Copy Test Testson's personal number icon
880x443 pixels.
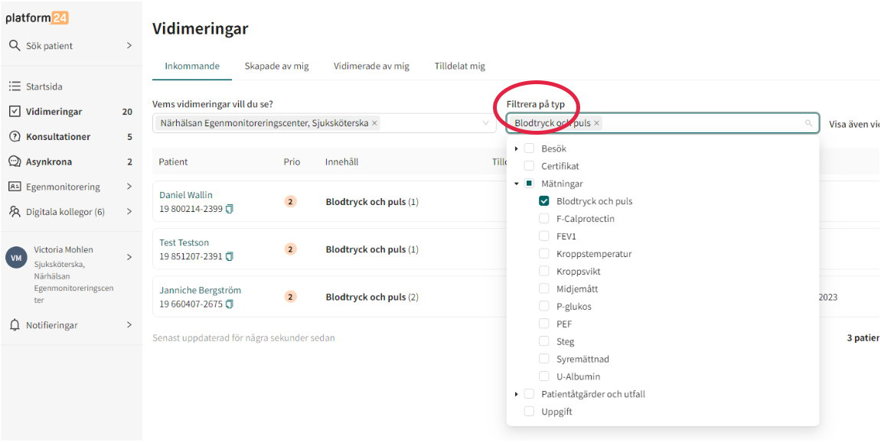tap(229, 257)
